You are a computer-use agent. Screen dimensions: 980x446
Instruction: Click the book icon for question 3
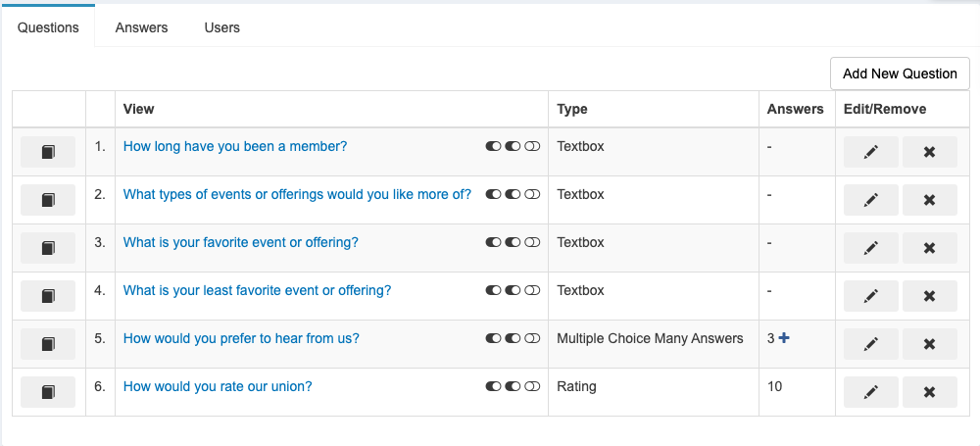[48, 248]
